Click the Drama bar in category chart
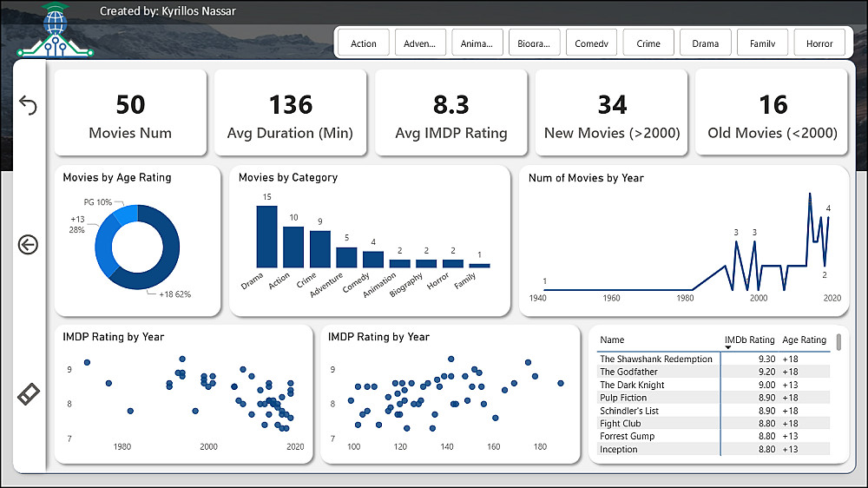This screenshot has width=868, height=488. coord(266,236)
